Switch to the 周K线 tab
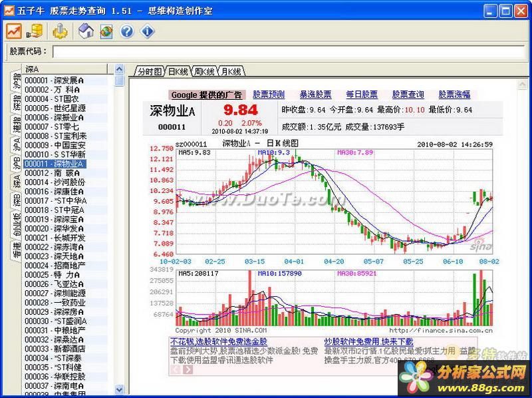This screenshot has width=532, height=398. tap(204, 71)
